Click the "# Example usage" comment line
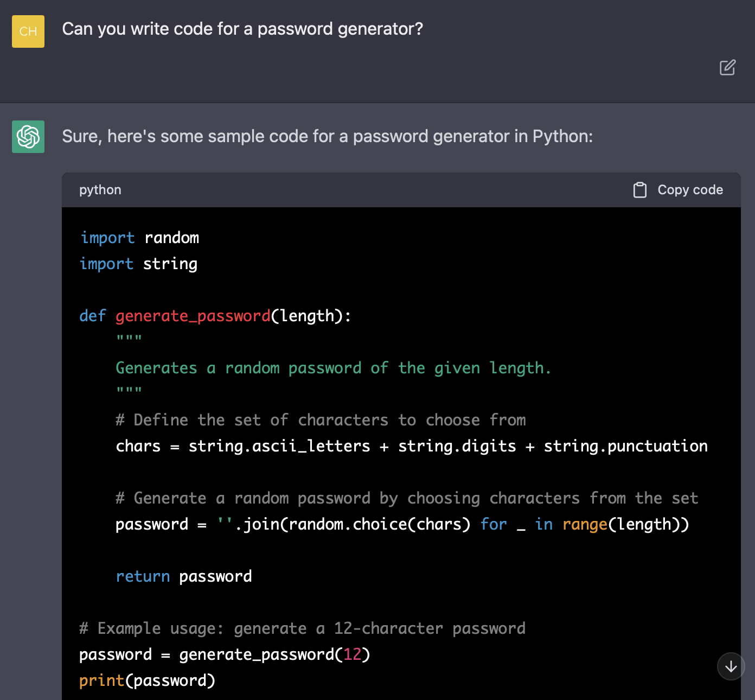This screenshot has height=700, width=755. (x=303, y=628)
